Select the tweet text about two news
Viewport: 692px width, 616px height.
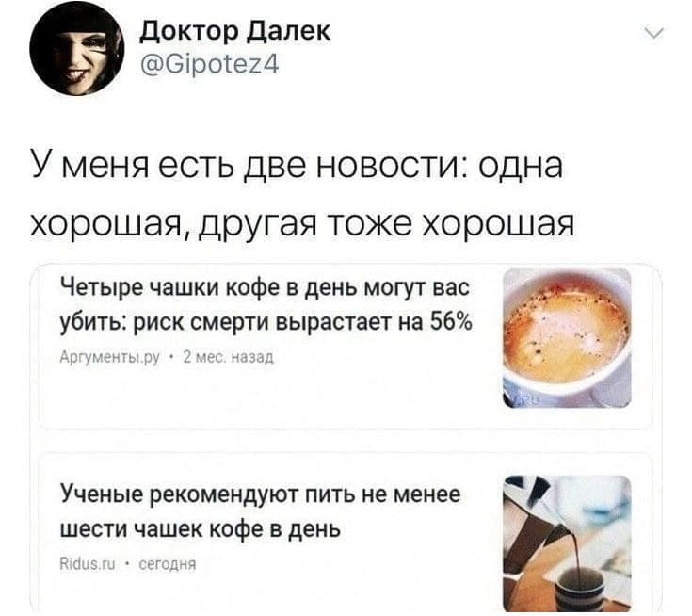[x=303, y=195]
